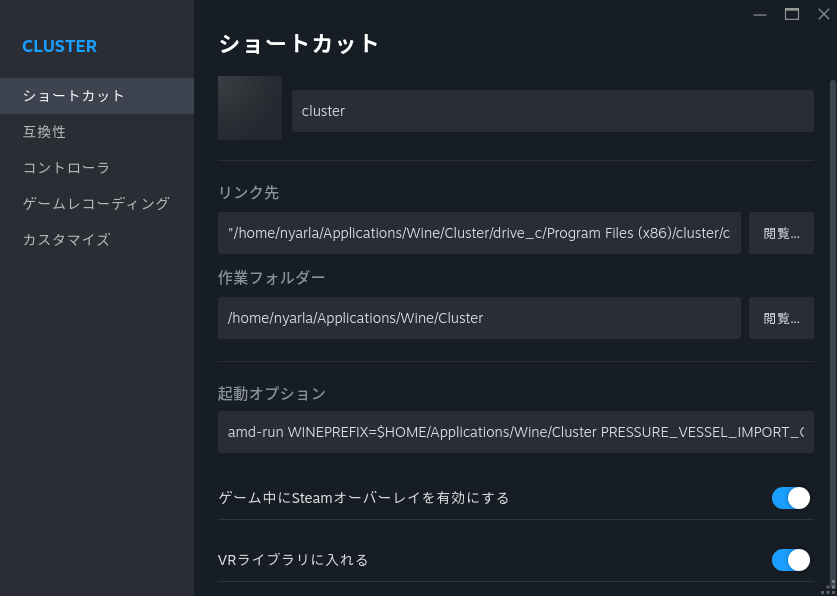
Task: Open the ゲームレコーディング tab
Action: 97,204
